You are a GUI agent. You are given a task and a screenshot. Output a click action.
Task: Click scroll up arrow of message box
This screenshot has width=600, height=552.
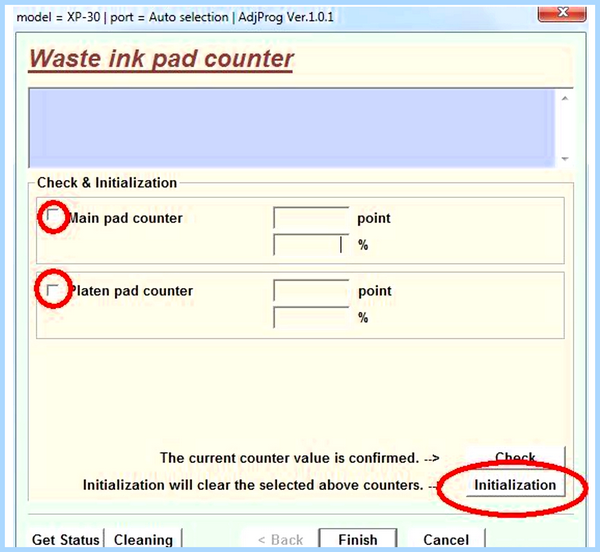[x=565, y=99]
